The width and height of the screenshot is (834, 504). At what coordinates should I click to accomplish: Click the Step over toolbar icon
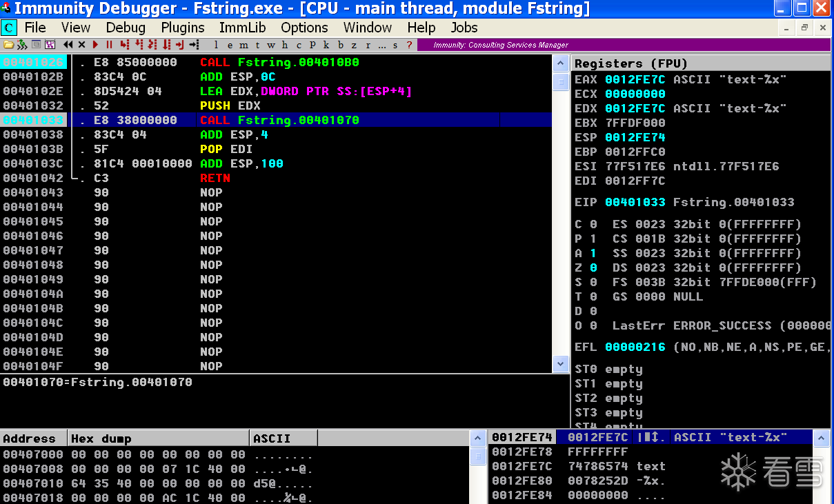click(139, 45)
